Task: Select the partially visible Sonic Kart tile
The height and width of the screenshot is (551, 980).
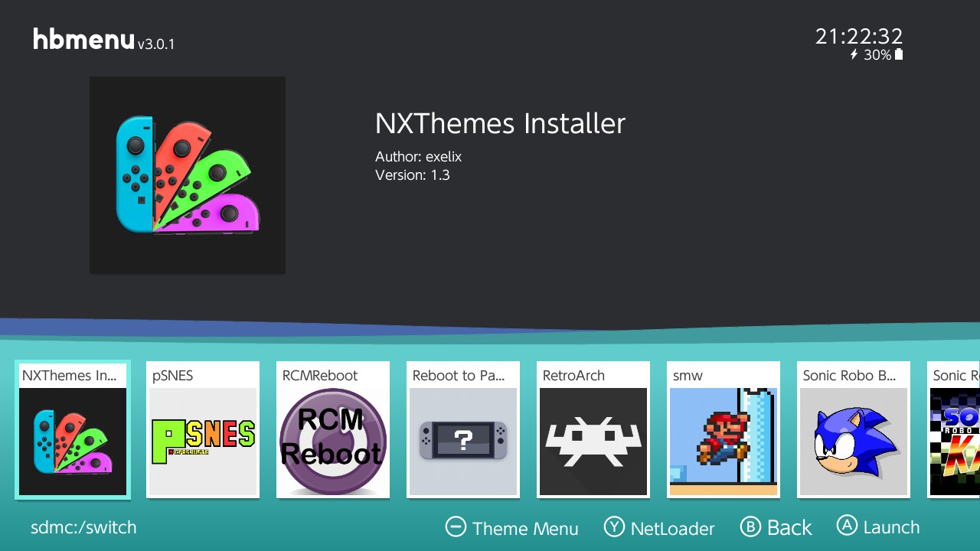Action: pyautogui.click(x=954, y=429)
